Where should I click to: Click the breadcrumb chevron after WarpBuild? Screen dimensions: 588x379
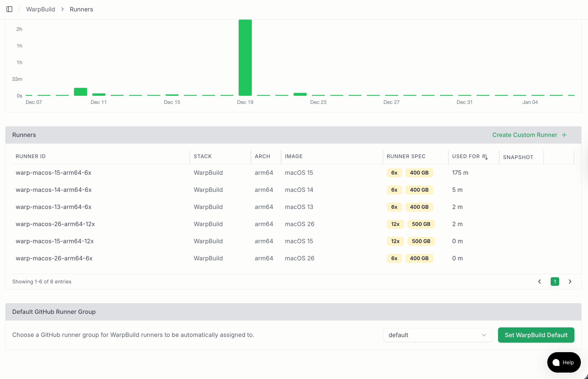pyautogui.click(x=62, y=9)
